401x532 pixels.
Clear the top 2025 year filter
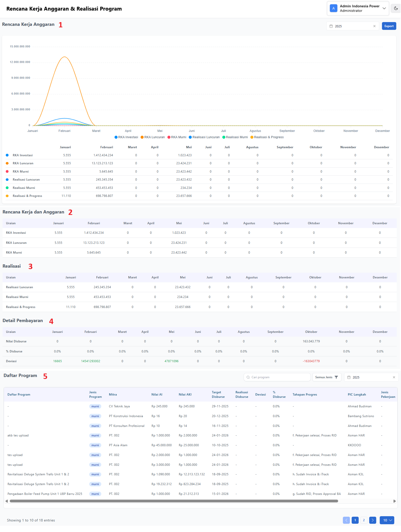374,26
